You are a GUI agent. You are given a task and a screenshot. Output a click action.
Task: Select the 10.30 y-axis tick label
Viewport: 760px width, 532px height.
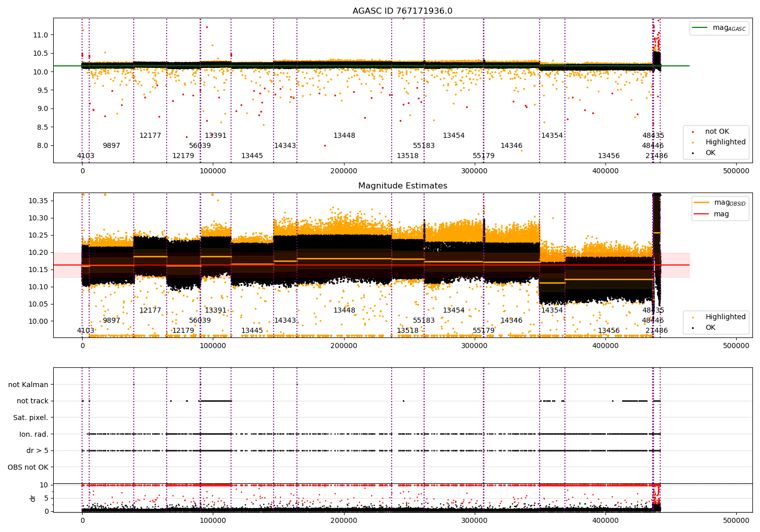[39, 218]
